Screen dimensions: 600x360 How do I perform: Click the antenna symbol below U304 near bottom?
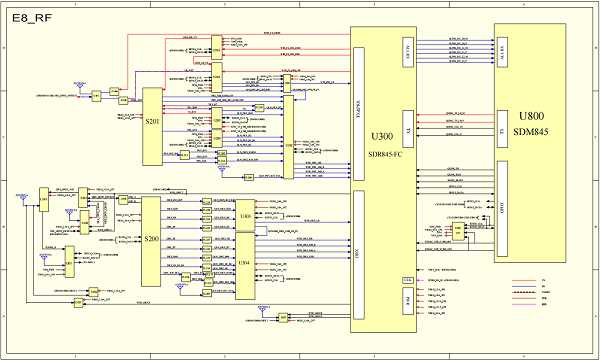(262, 308)
